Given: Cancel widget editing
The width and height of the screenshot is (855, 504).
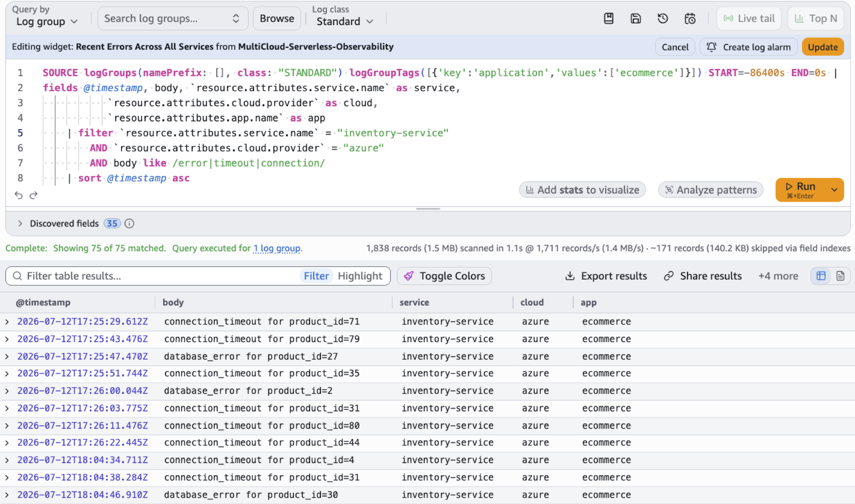Looking at the screenshot, I should (675, 47).
